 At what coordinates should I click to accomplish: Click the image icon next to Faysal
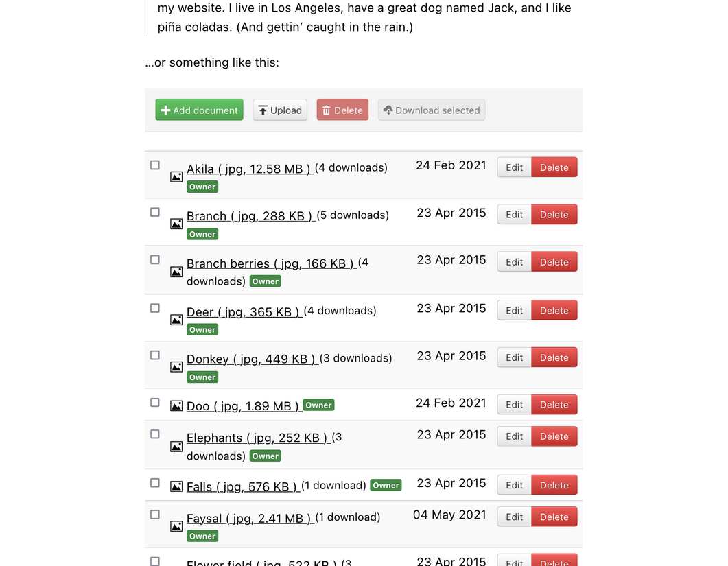click(176, 526)
